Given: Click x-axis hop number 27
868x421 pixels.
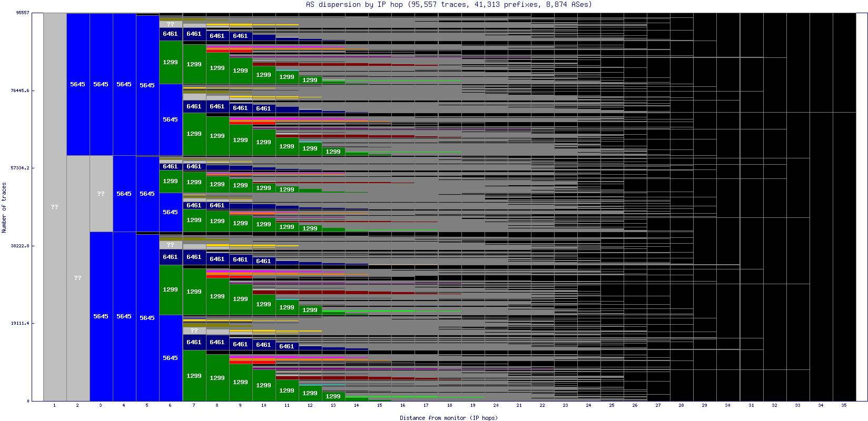Looking at the screenshot, I should [658, 405].
